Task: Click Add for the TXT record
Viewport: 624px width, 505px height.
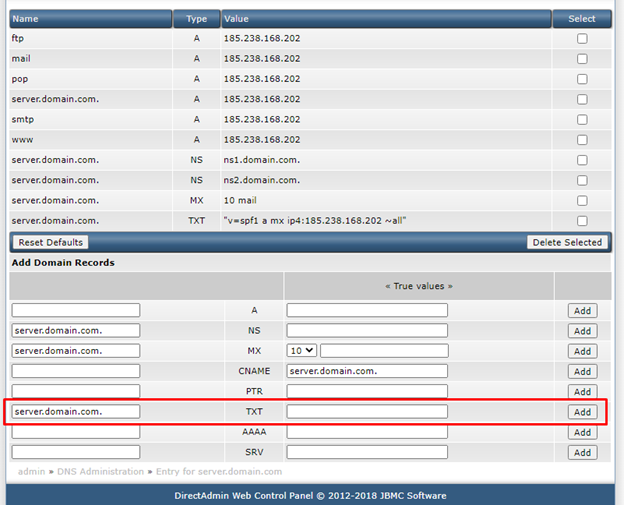Action: pos(582,412)
